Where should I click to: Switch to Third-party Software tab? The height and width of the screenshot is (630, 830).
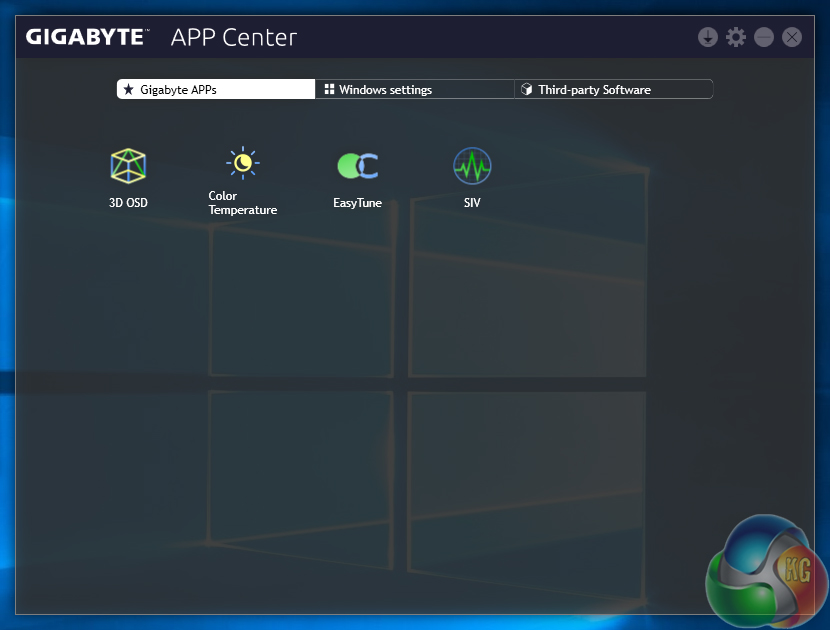(x=614, y=89)
